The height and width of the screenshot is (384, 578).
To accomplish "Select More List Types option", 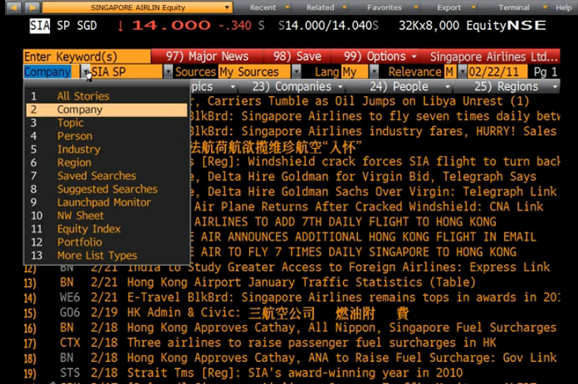I will pos(107,255).
